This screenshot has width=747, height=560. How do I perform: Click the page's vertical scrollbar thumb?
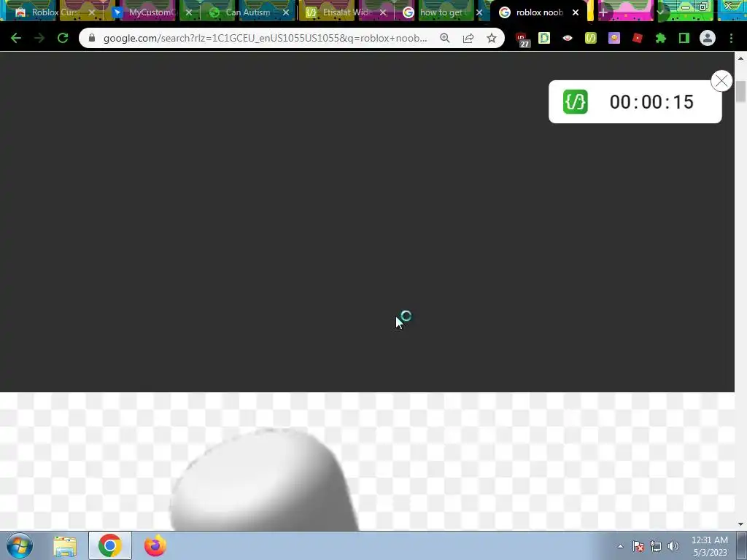[x=740, y=91]
